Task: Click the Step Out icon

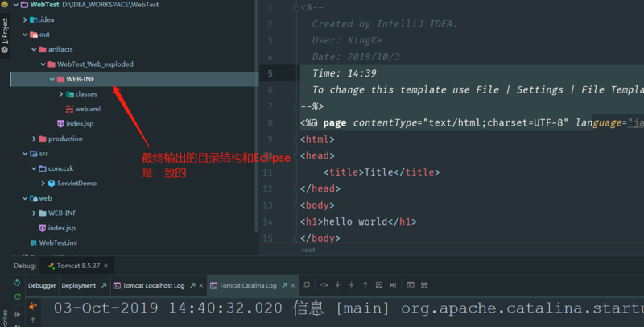Action: (x=365, y=285)
